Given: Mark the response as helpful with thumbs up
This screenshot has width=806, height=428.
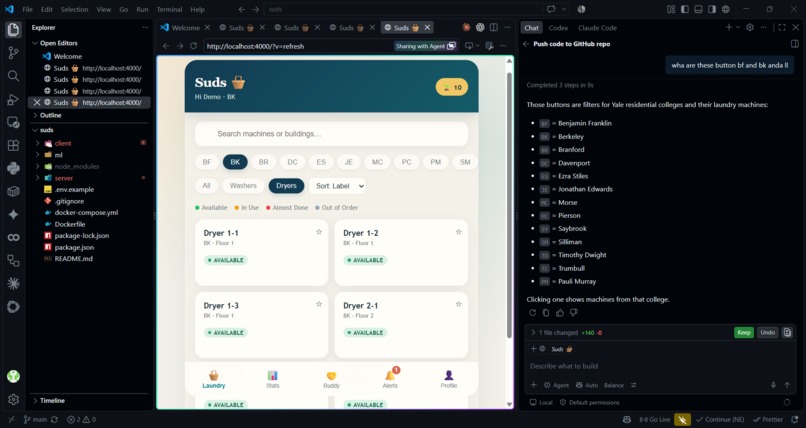Looking at the screenshot, I should tap(560, 312).
